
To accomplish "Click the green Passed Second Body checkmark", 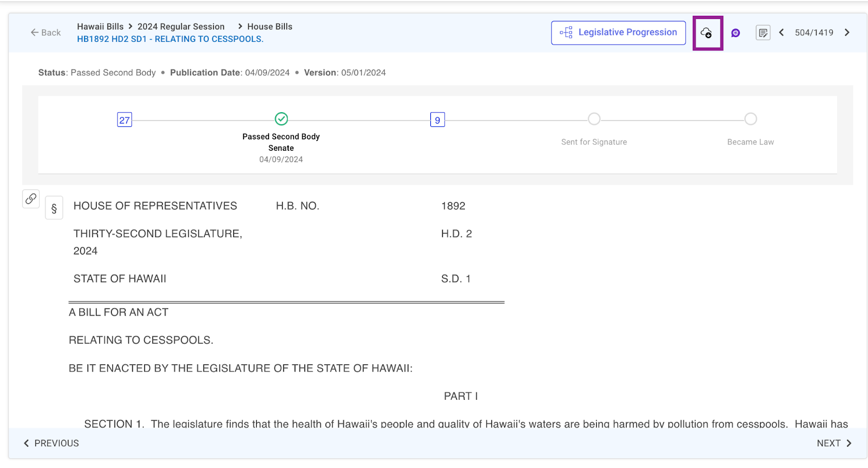I will click(x=281, y=119).
